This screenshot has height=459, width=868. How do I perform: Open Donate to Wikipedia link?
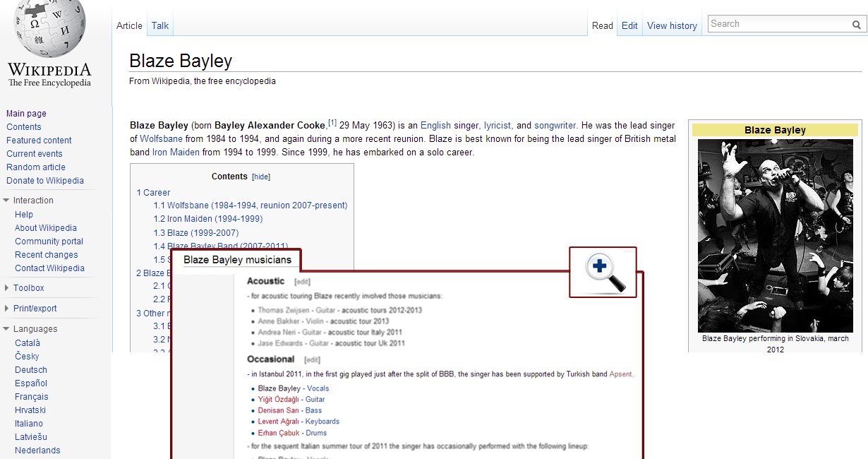coord(45,181)
